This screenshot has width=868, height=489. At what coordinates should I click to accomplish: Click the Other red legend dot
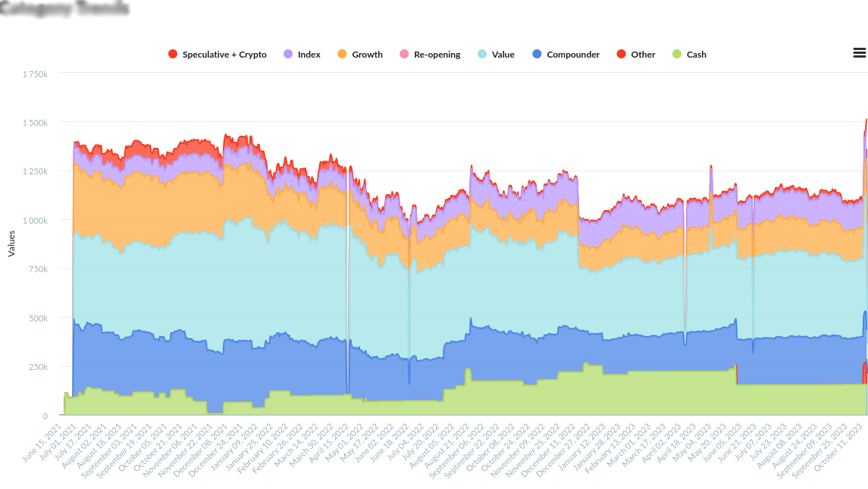pos(622,55)
